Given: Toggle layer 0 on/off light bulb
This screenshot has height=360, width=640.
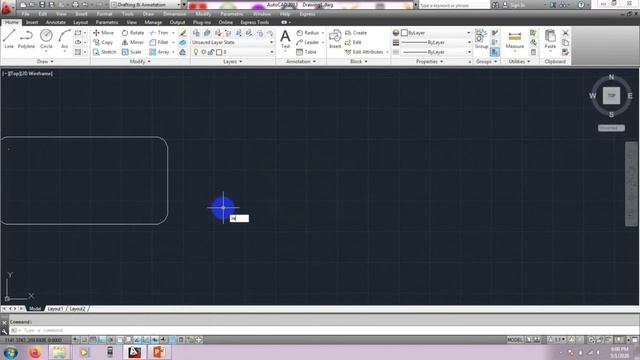Looking at the screenshot, I should coord(196,52).
